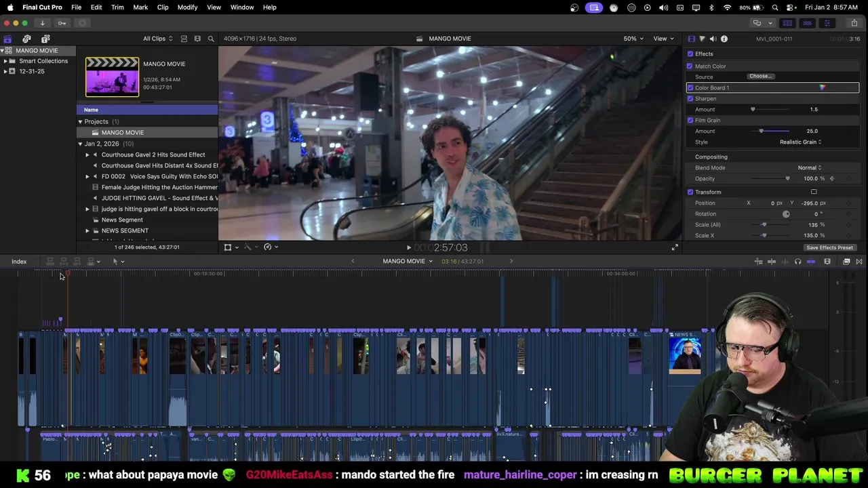Open the Mark menu
This screenshot has width=868, height=488.
[140, 7]
